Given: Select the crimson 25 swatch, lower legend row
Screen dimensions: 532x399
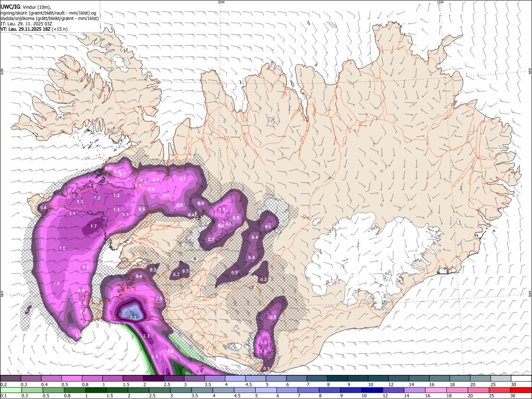Looking at the screenshot, I should point(500,390).
